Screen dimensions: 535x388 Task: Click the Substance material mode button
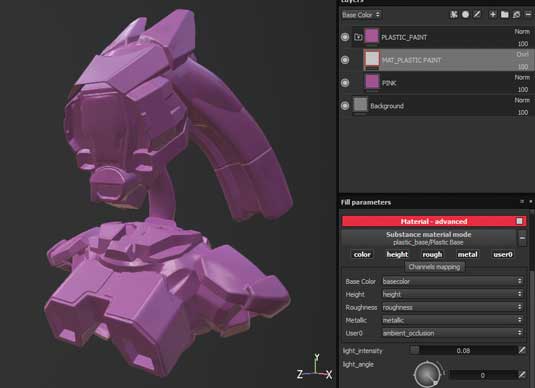(x=429, y=238)
